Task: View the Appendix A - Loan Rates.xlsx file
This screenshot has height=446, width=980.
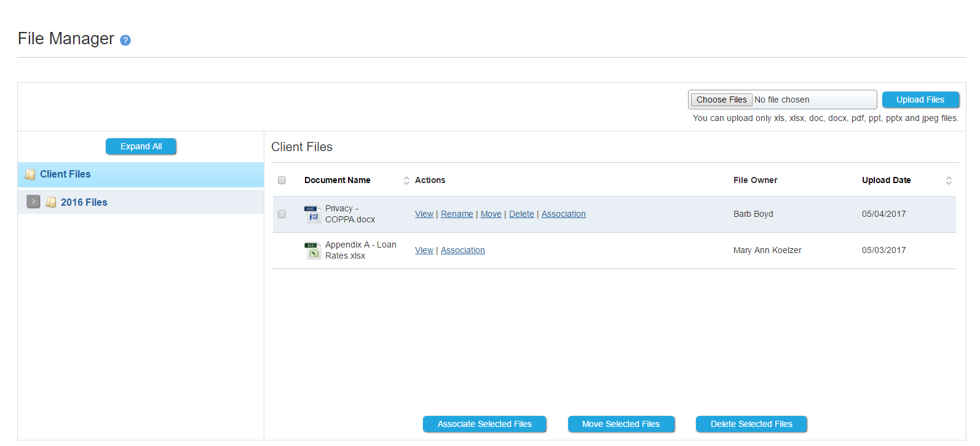Action: [424, 250]
